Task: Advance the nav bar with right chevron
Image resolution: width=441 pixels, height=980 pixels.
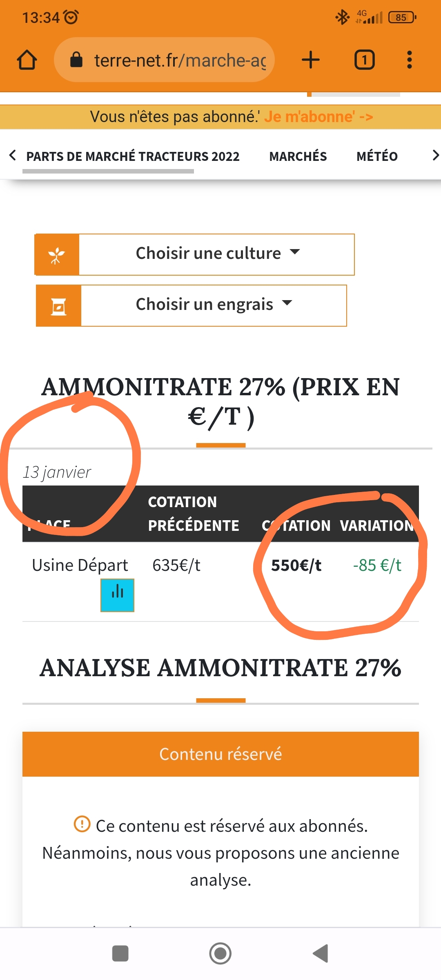Action: [435, 155]
